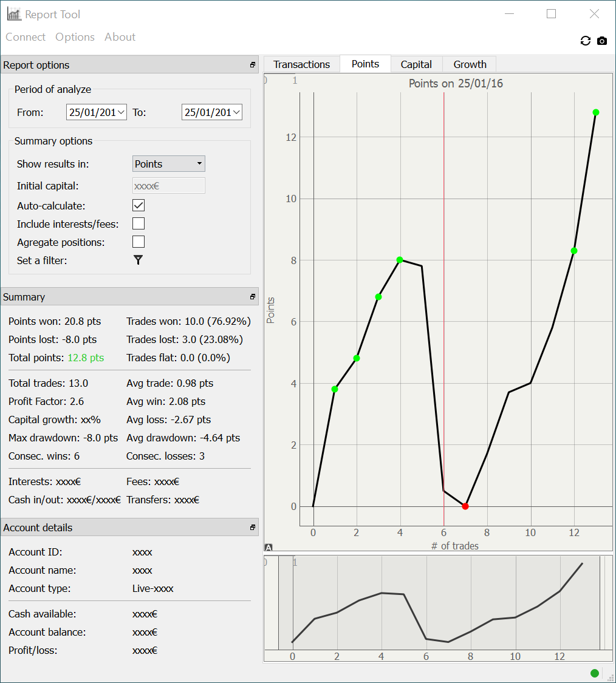Click the Summary panel header
The height and width of the screenshot is (683, 616).
129,297
